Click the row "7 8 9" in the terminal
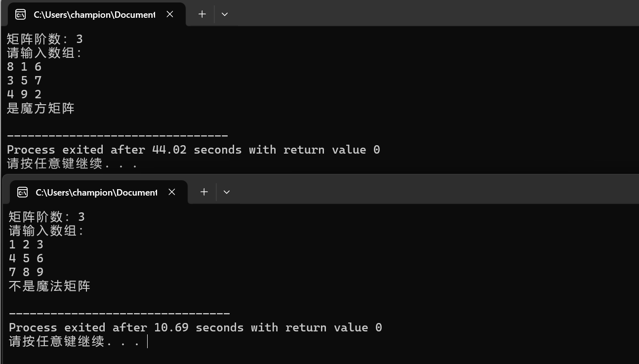The image size is (639, 364). click(26, 272)
